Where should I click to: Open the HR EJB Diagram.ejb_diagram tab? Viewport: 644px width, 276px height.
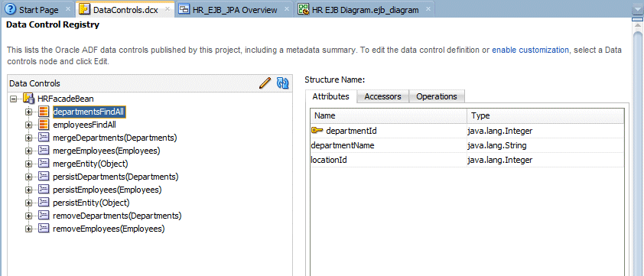click(x=365, y=9)
